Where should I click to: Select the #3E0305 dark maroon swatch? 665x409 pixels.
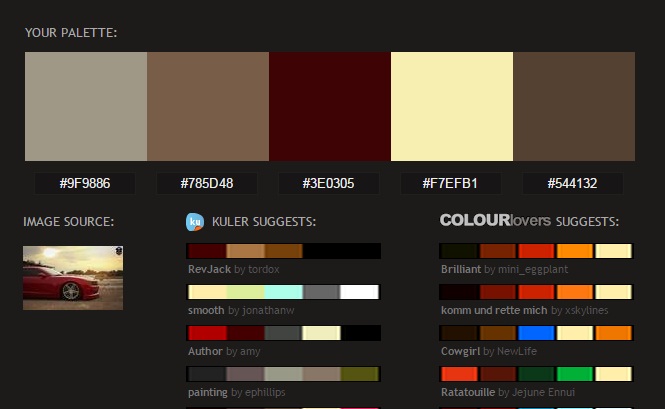[x=330, y=106]
